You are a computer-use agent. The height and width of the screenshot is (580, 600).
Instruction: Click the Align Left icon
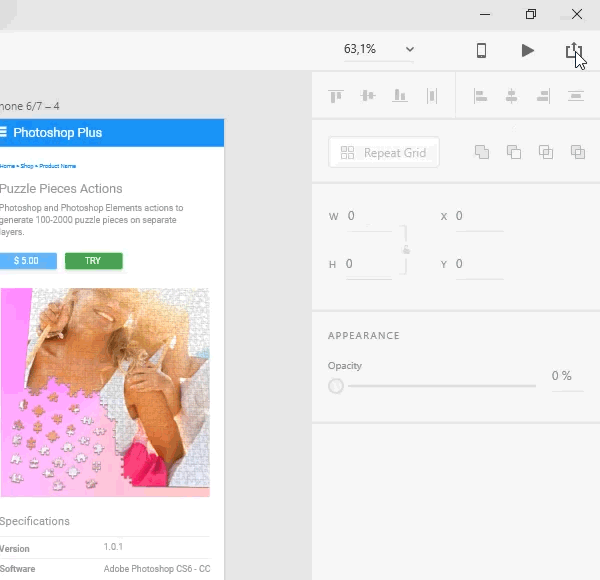[x=480, y=96]
